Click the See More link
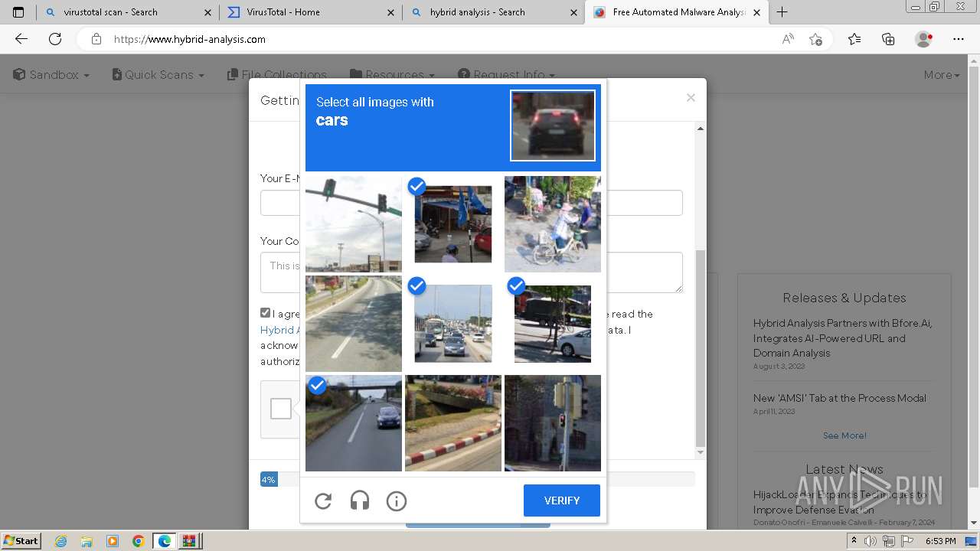Image resolution: width=980 pixels, height=551 pixels. tap(844, 435)
